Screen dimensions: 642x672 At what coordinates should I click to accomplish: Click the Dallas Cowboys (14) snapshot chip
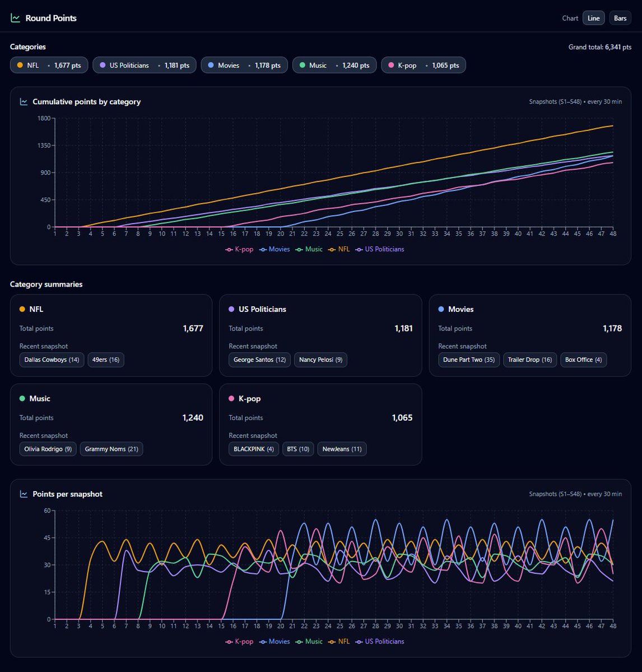coord(52,360)
